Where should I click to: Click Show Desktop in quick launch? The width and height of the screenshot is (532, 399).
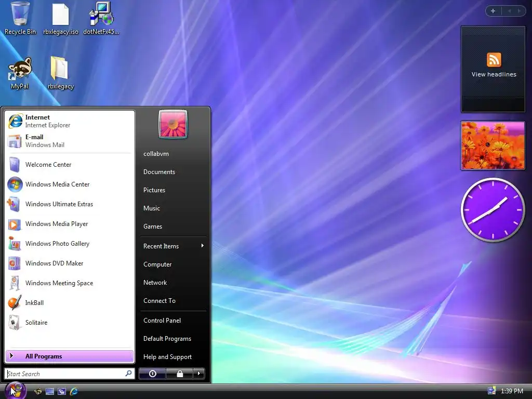click(50, 391)
